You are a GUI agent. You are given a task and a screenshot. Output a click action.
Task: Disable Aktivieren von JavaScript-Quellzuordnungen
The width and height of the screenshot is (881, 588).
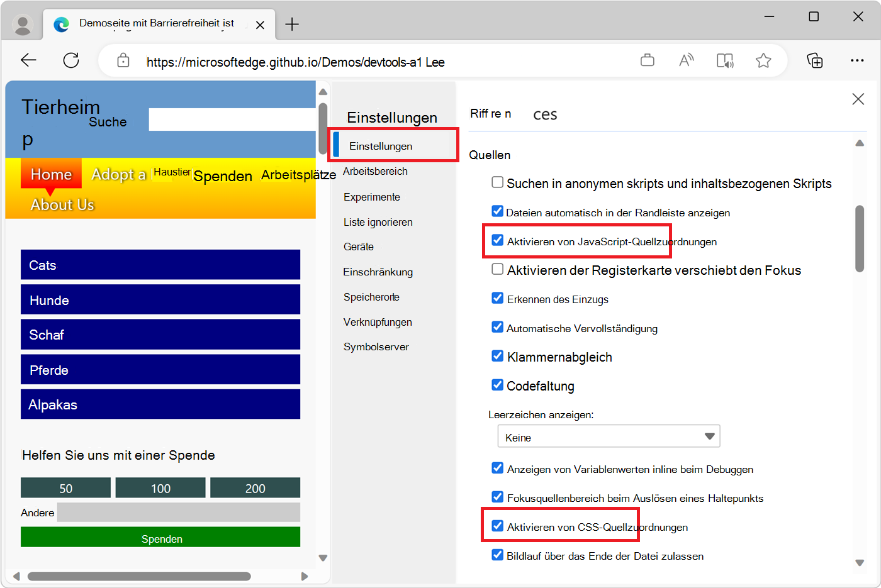tap(498, 241)
